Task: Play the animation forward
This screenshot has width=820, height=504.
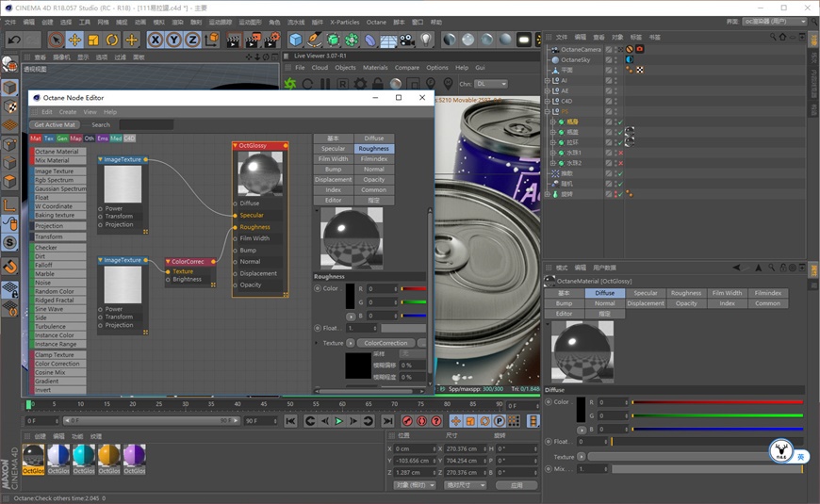Action: 338,421
